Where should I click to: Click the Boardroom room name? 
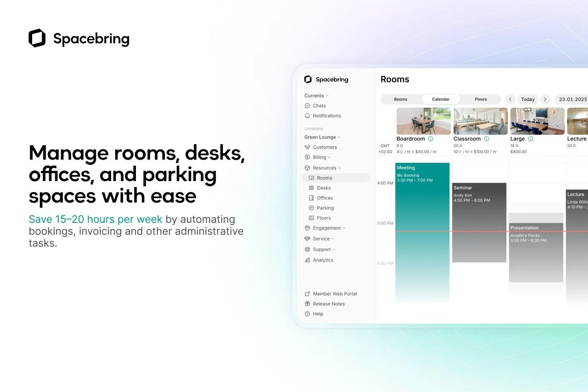(410, 139)
